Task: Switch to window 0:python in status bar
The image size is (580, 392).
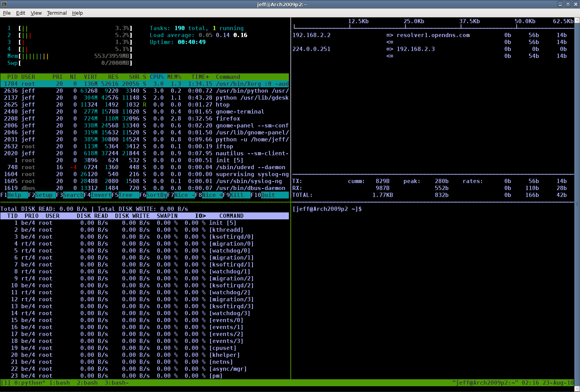Action: (x=30, y=383)
